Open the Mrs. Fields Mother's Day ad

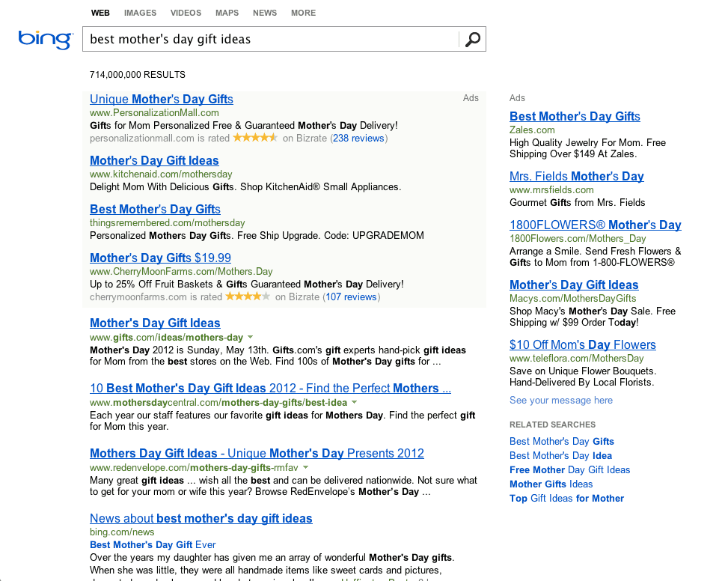coord(577,176)
